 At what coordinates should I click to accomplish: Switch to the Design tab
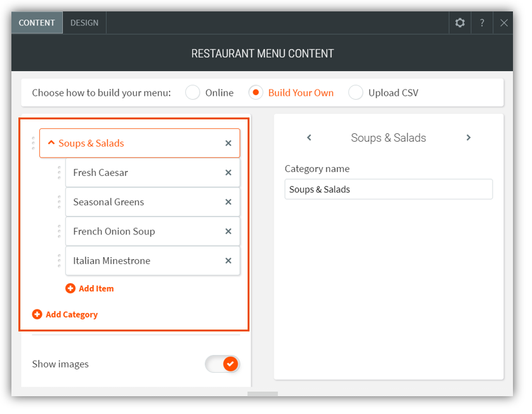84,23
